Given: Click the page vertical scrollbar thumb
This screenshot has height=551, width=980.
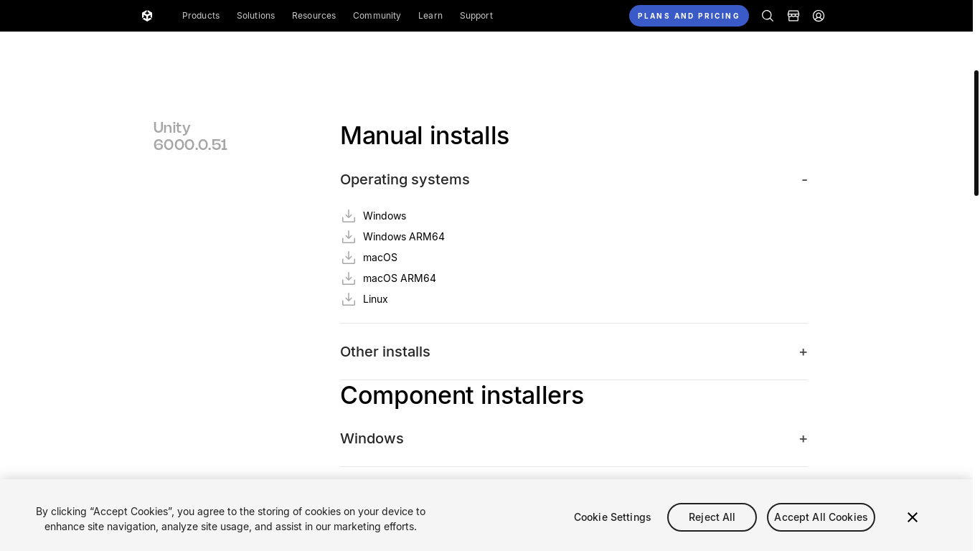Looking at the screenshot, I should (976, 133).
